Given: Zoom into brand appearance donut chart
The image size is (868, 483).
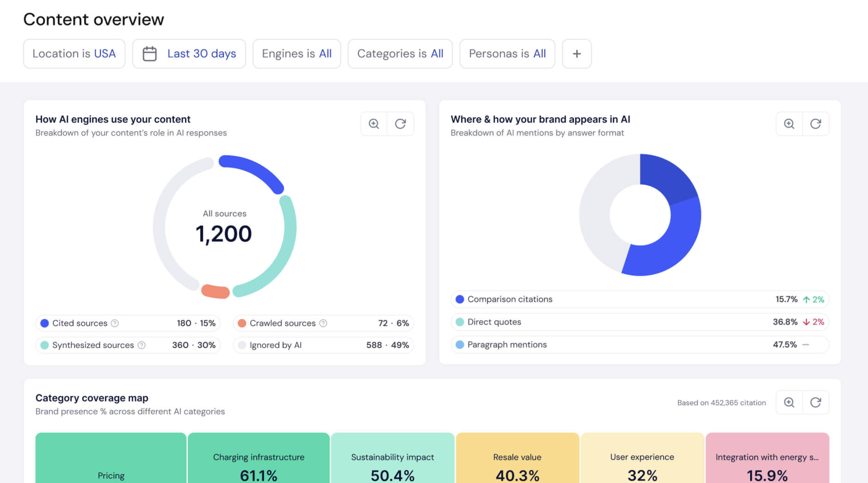Looking at the screenshot, I should coord(789,124).
